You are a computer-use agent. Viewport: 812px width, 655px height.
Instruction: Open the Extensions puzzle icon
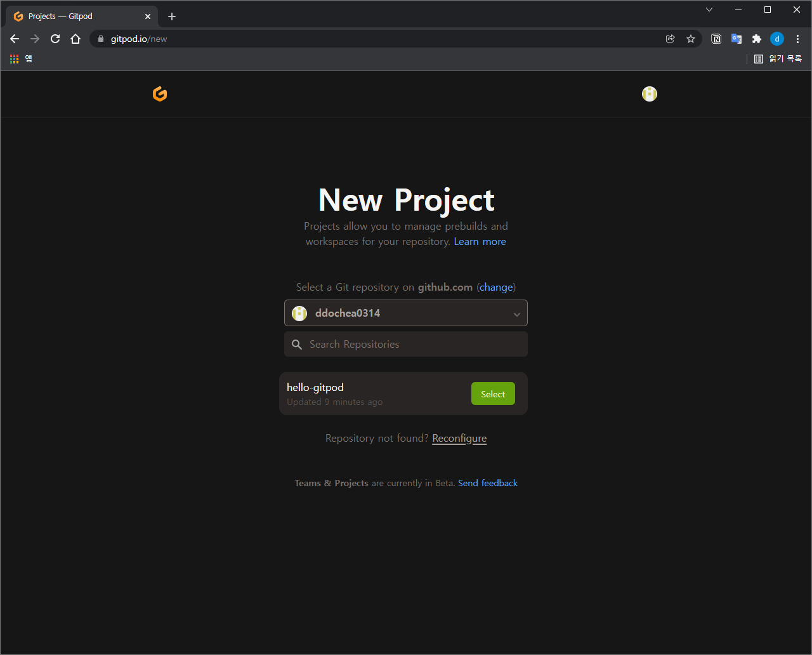click(757, 39)
